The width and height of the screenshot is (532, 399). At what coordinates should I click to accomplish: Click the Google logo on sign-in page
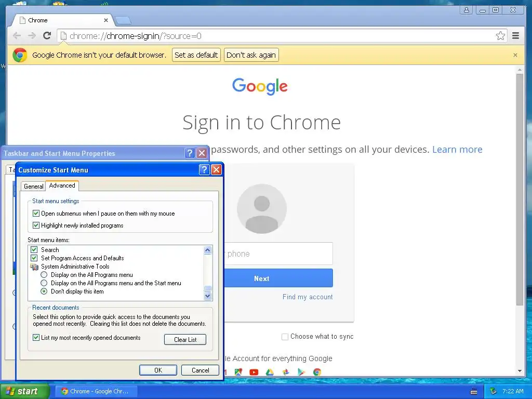point(260,86)
